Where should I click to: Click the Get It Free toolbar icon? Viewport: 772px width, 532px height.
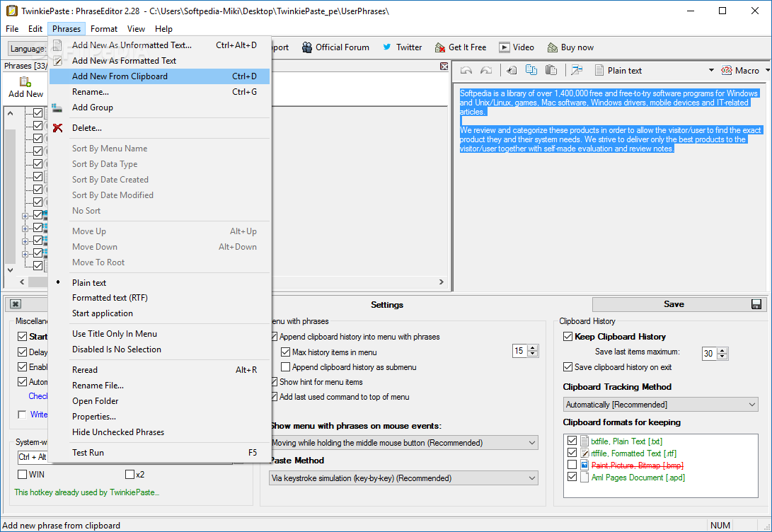tap(440, 47)
